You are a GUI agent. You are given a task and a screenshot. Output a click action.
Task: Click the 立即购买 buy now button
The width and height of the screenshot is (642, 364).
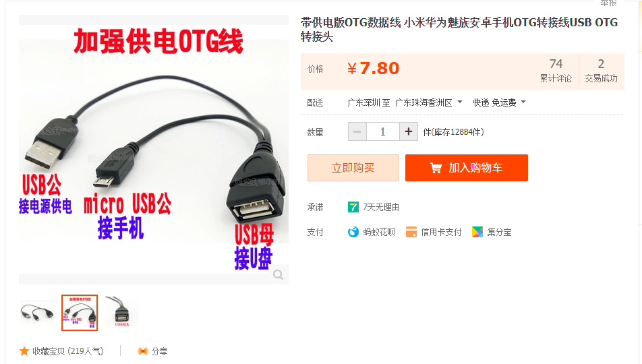click(353, 168)
